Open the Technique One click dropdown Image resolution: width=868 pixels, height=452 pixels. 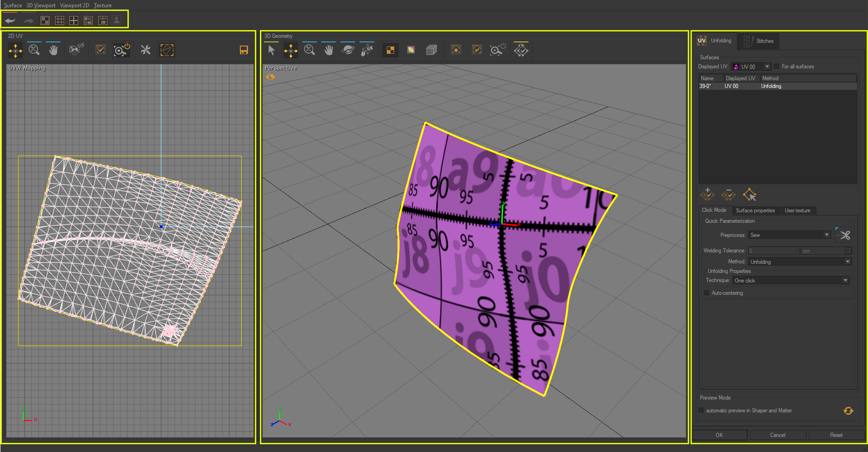(x=791, y=280)
